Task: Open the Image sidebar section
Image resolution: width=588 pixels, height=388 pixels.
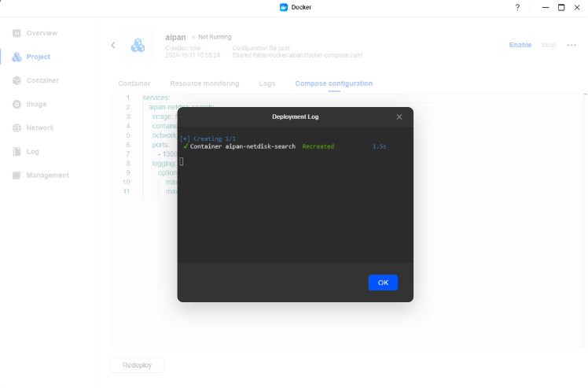Action: point(36,104)
